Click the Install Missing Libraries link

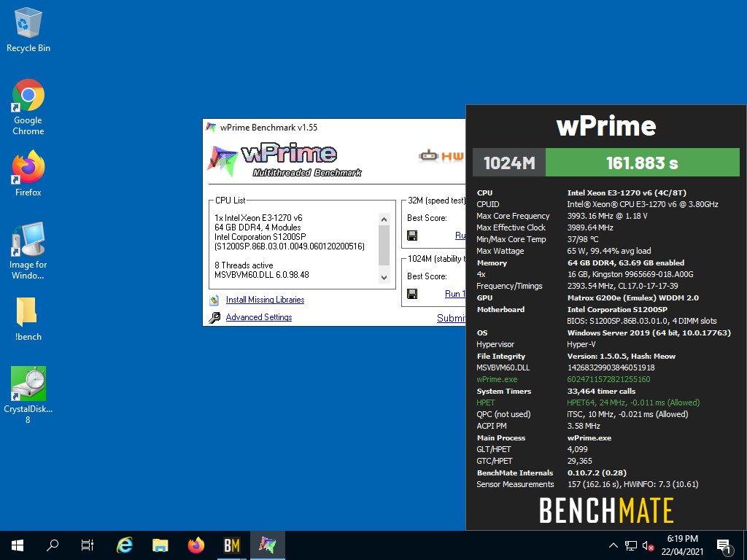265,300
